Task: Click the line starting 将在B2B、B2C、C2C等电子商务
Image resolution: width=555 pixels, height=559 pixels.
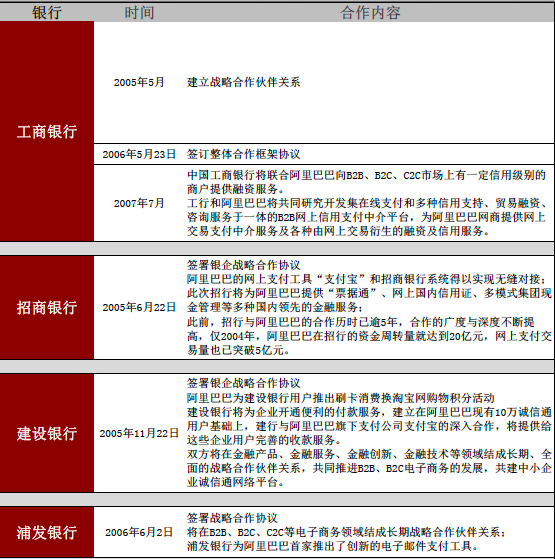Action: (x=346, y=532)
